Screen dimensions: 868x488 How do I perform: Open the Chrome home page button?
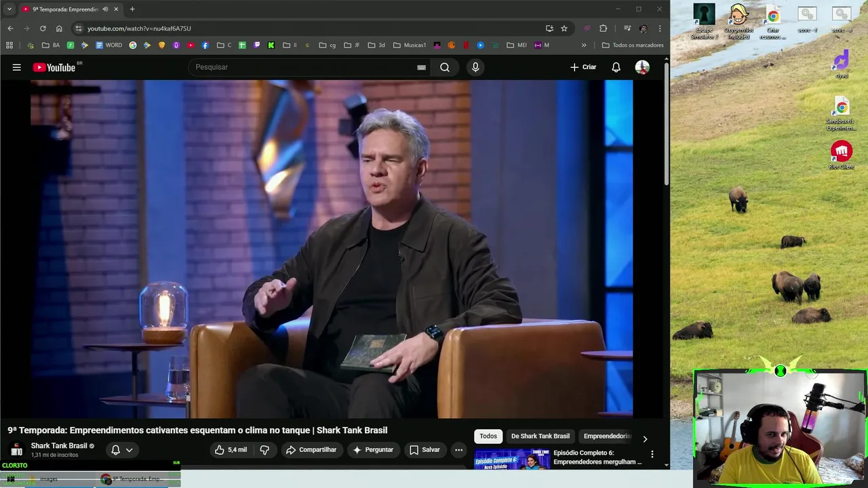click(59, 28)
